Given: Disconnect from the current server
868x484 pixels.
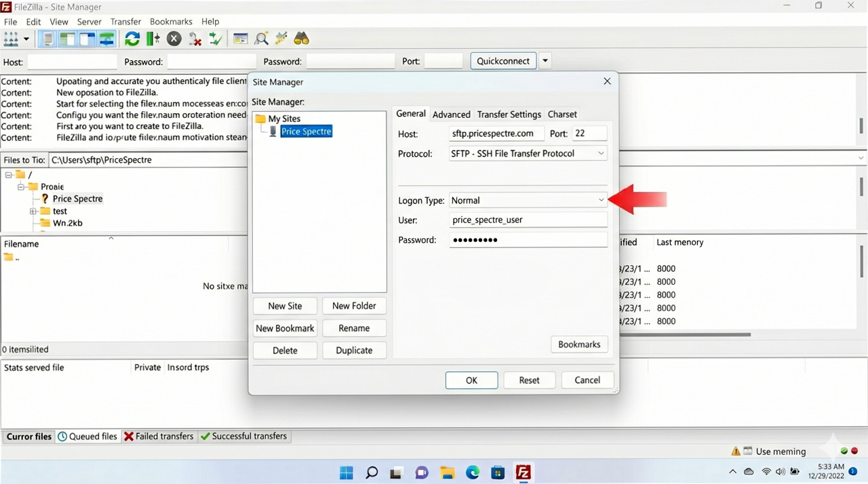Looking at the screenshot, I should (195, 39).
